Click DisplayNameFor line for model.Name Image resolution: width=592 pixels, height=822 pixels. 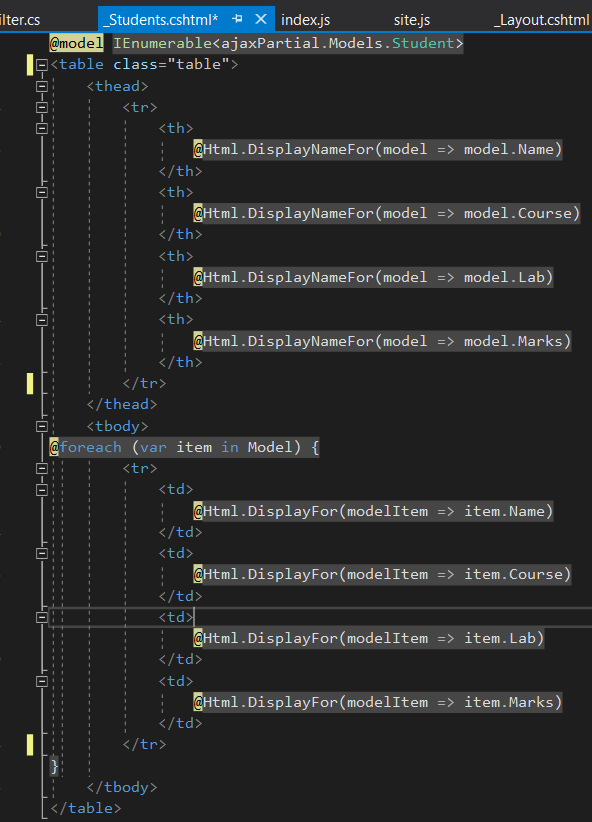click(378, 149)
